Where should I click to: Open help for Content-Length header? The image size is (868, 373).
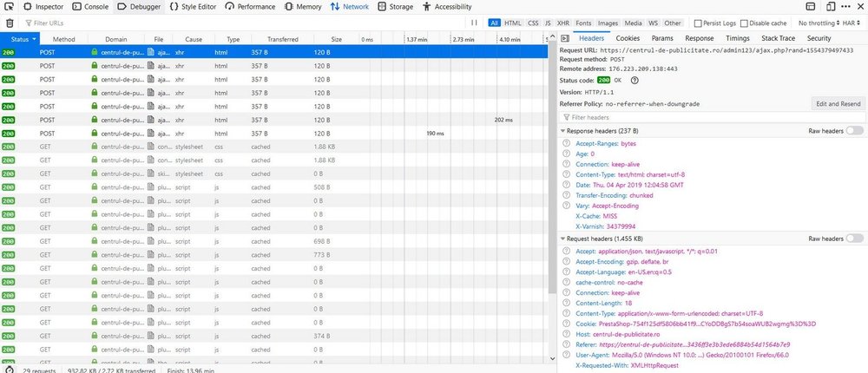pyautogui.click(x=566, y=304)
